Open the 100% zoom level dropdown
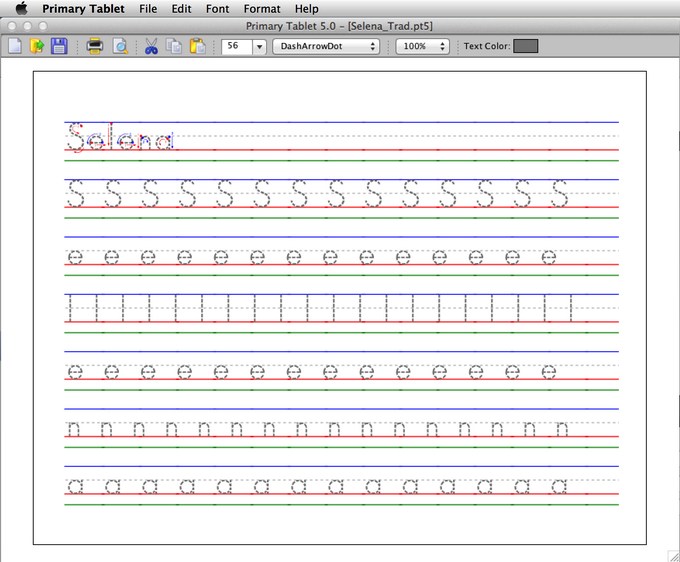680x562 pixels. (422, 46)
